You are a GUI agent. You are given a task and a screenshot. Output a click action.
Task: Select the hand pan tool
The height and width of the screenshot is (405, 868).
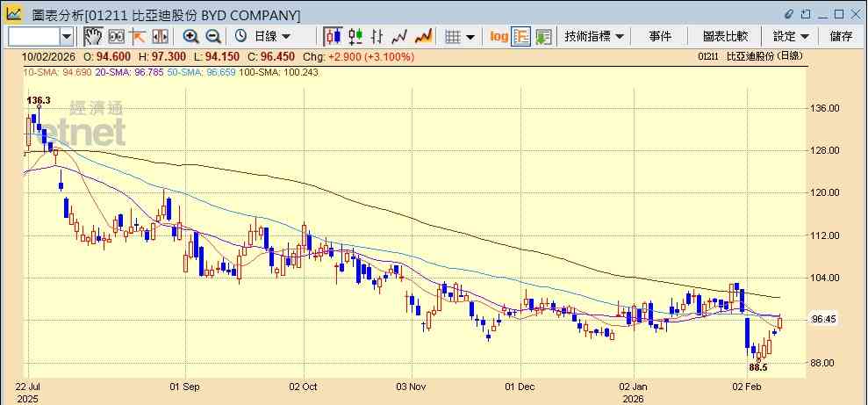[94, 37]
